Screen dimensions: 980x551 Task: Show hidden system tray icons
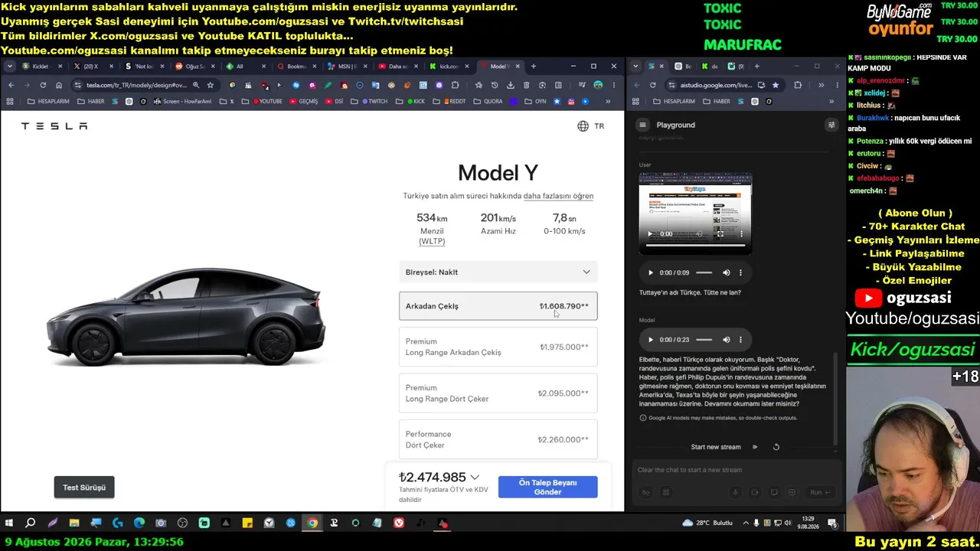(x=745, y=523)
